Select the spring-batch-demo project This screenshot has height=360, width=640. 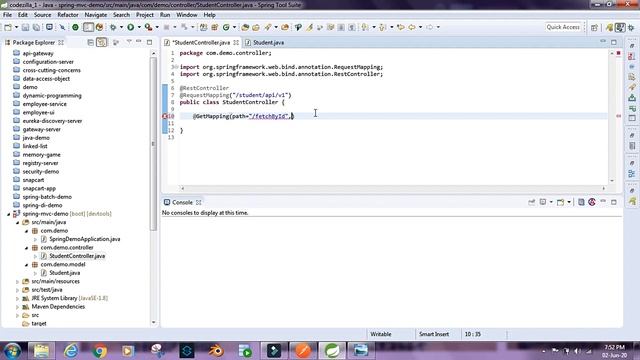pyautogui.click(x=47, y=197)
